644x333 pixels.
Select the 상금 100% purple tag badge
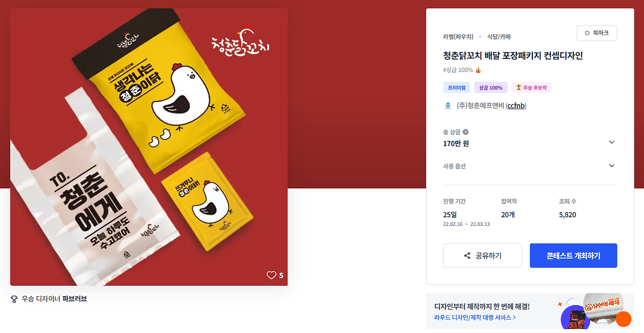pyautogui.click(x=491, y=88)
